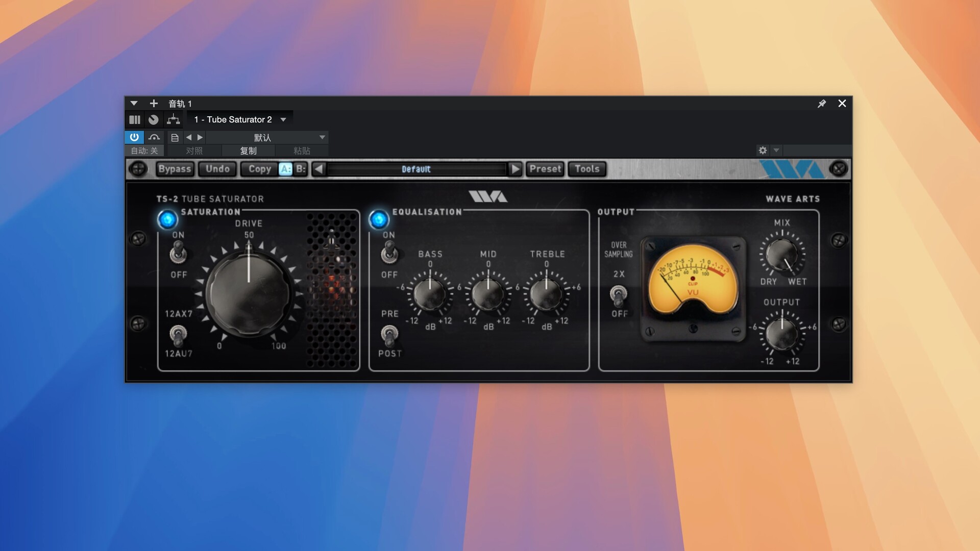
Task: Click the center Wave Arts logo above Equalisation
Action: 488,197
